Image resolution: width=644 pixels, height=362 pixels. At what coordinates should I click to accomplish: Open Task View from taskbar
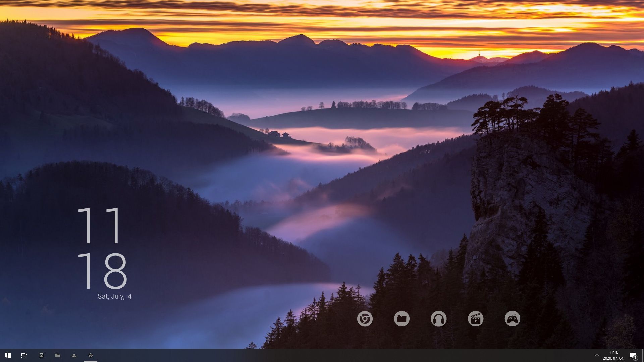tap(24, 355)
